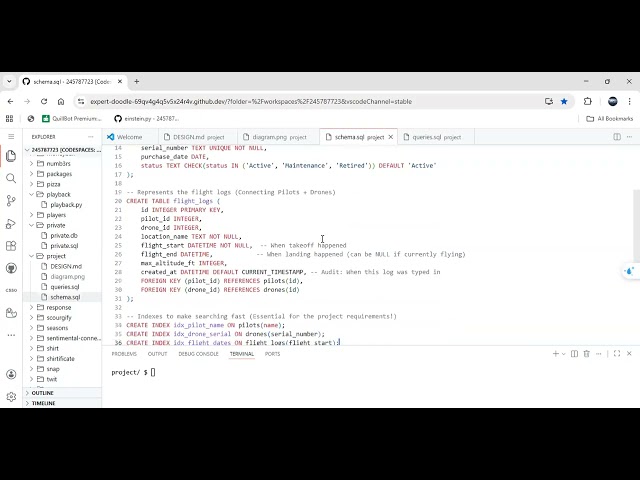
Task: Open the All Bookmarks folder
Action: point(609,118)
